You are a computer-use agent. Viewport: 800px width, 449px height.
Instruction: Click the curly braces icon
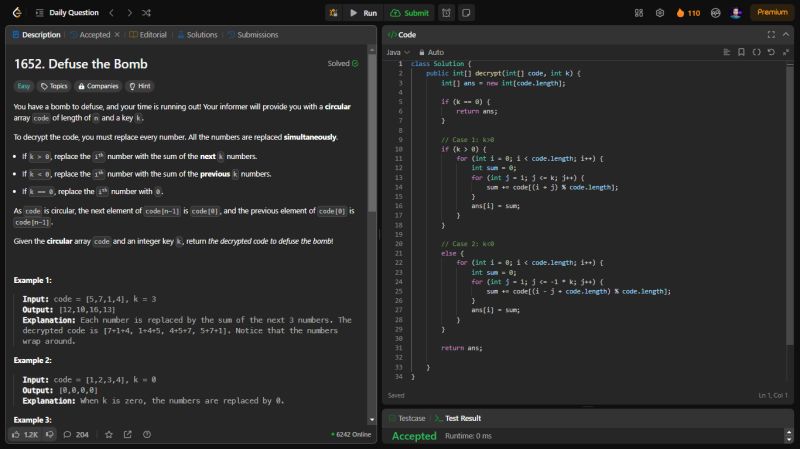point(756,52)
